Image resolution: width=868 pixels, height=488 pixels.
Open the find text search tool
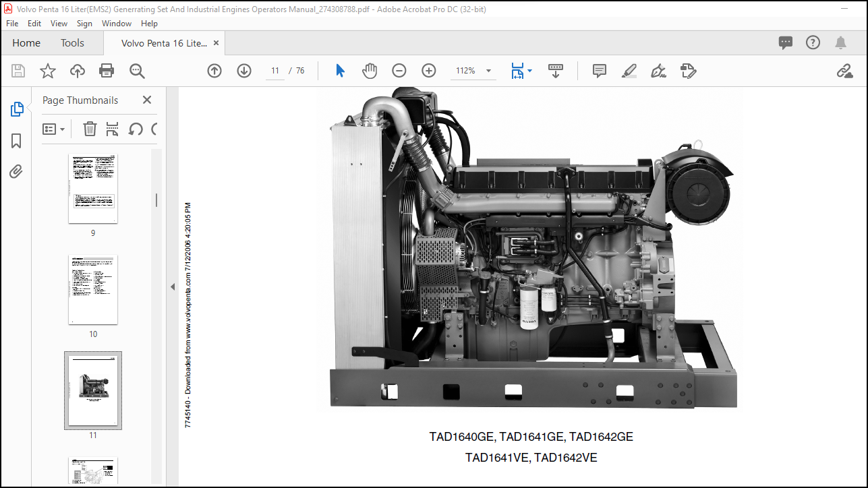[137, 71]
